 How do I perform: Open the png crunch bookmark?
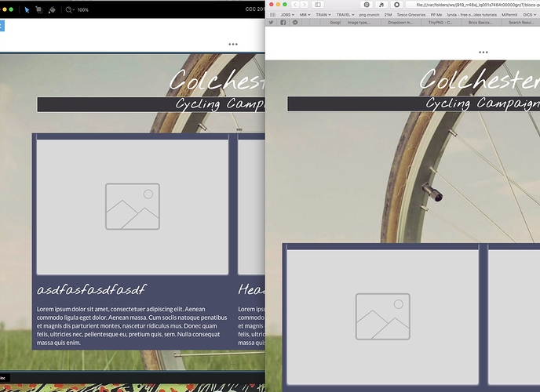370,14
